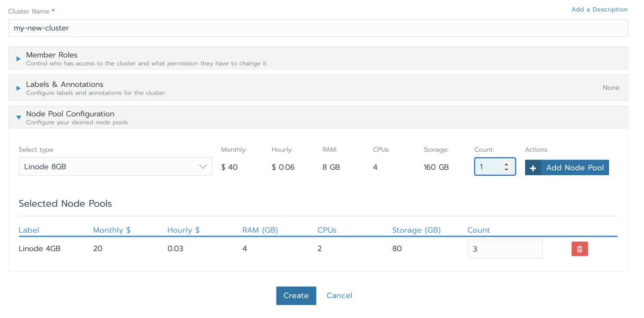
Task: Select the Count field of the Linode 4GB pool
Action: [505, 248]
